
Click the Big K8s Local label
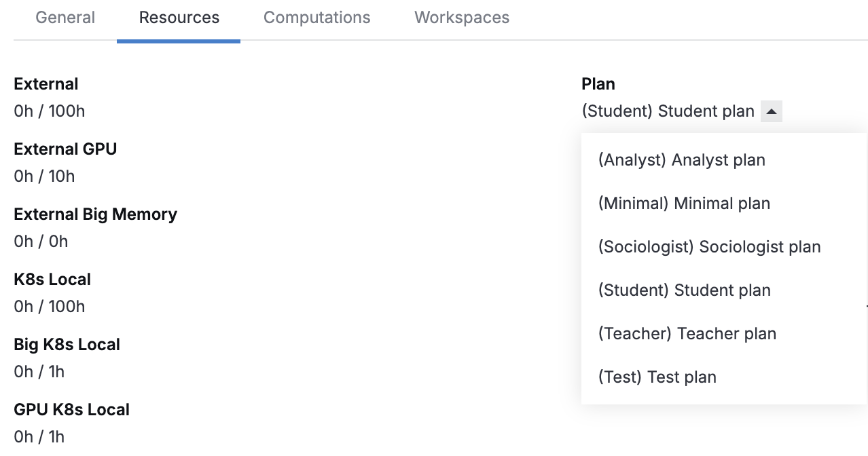(x=67, y=344)
